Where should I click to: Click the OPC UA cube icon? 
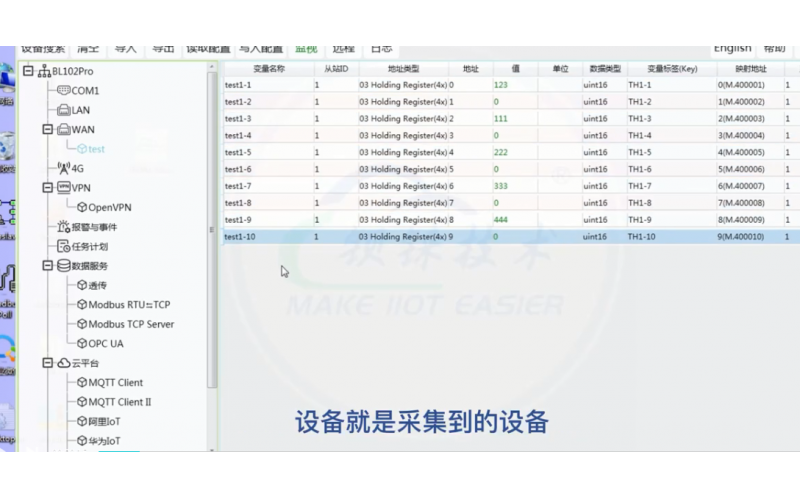click(x=82, y=343)
